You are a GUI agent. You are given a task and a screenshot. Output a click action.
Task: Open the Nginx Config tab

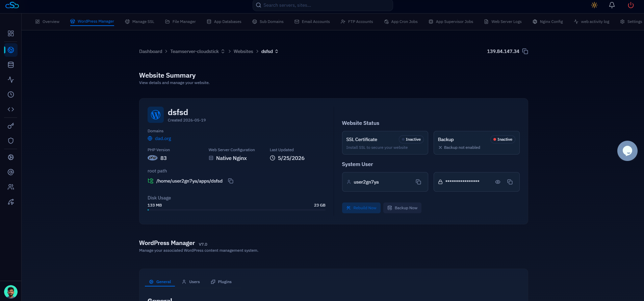(548, 22)
